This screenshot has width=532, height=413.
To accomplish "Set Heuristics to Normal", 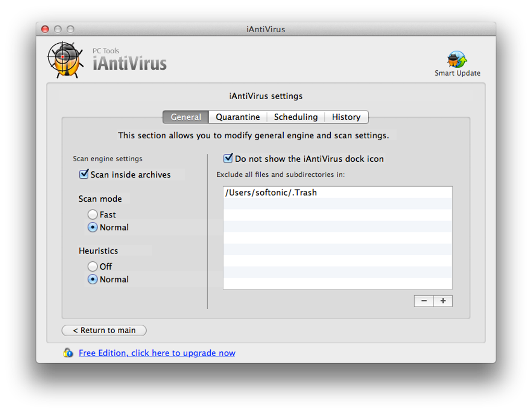I will [92, 280].
